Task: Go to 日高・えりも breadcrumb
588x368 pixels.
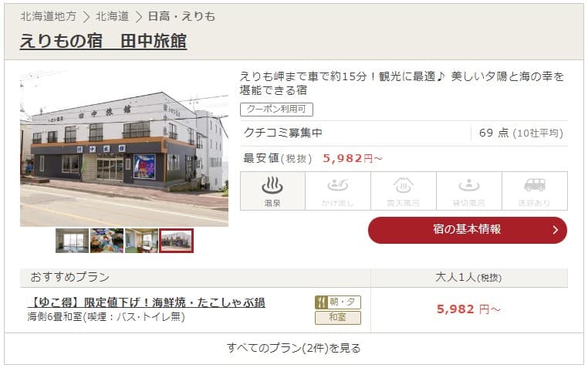Action: pos(181,16)
